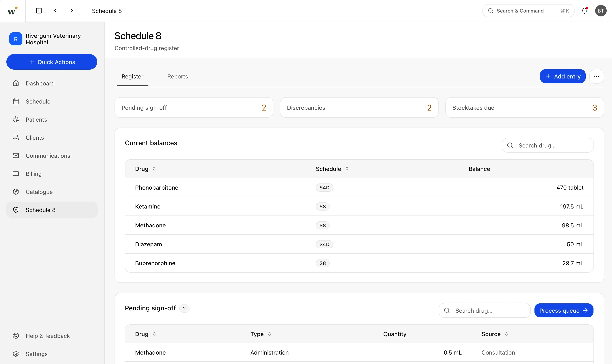Click the Quick Actions button
The width and height of the screenshot is (612, 364).
[x=52, y=62]
